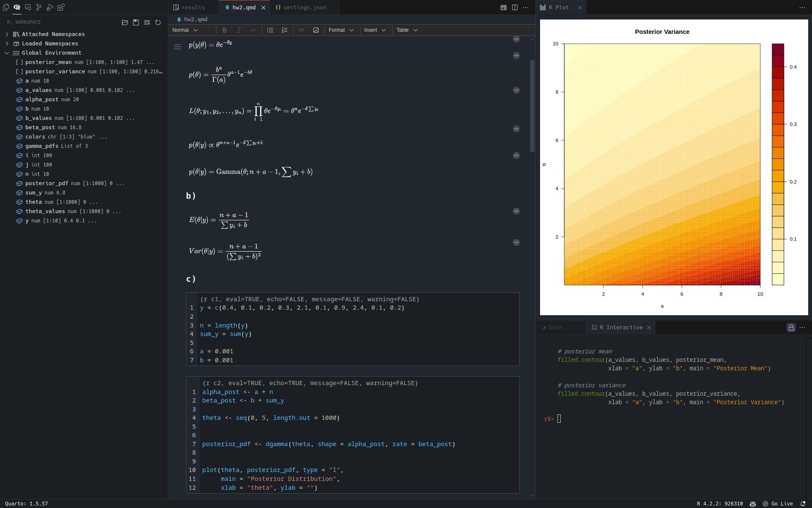Open the Normal paragraph style dropdown
812x508 pixels.
click(x=185, y=30)
